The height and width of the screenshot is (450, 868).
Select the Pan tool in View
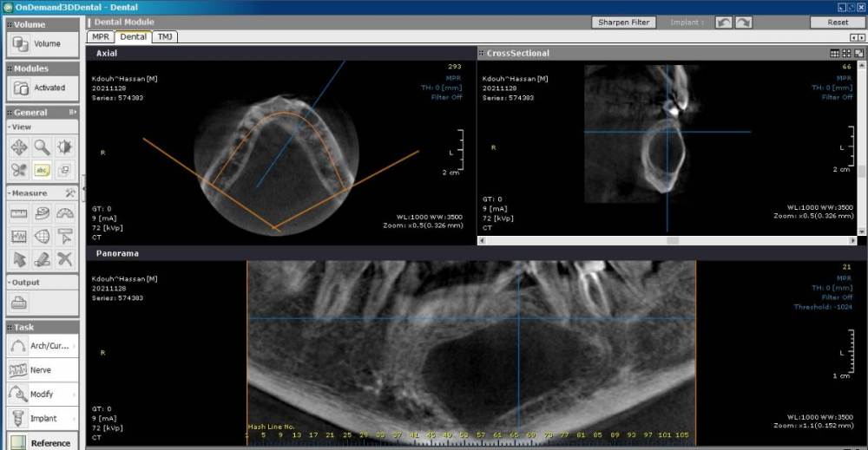click(18, 147)
